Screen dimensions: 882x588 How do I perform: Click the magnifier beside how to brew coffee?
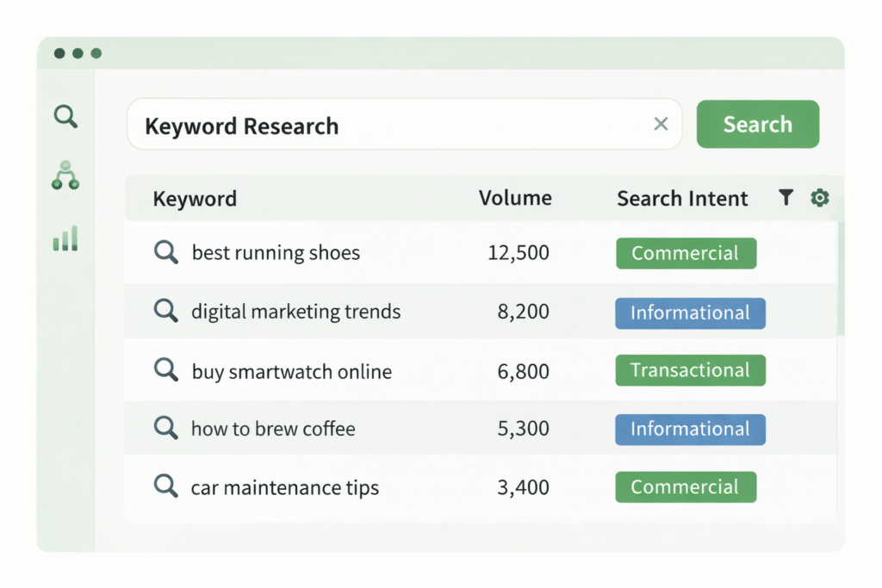(165, 428)
